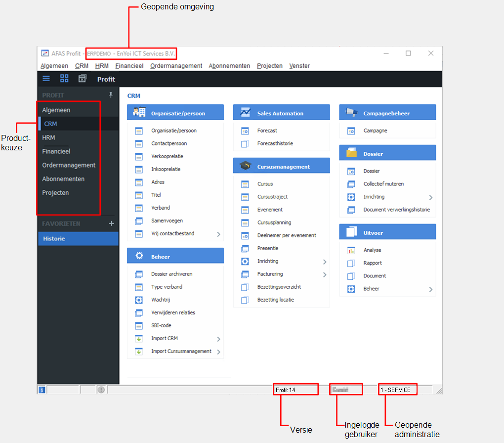Open SBI-code link
Screen dimensions: 504x443
pos(161,325)
